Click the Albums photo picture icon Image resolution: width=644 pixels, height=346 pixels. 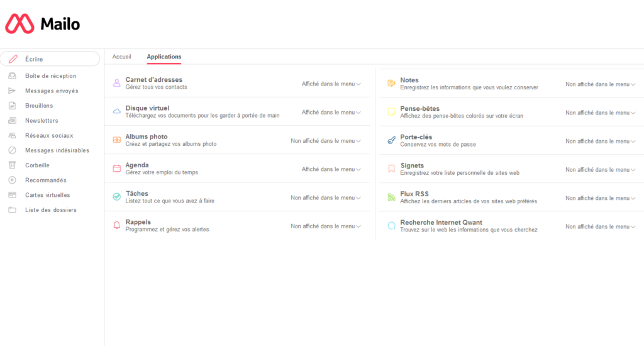116,140
